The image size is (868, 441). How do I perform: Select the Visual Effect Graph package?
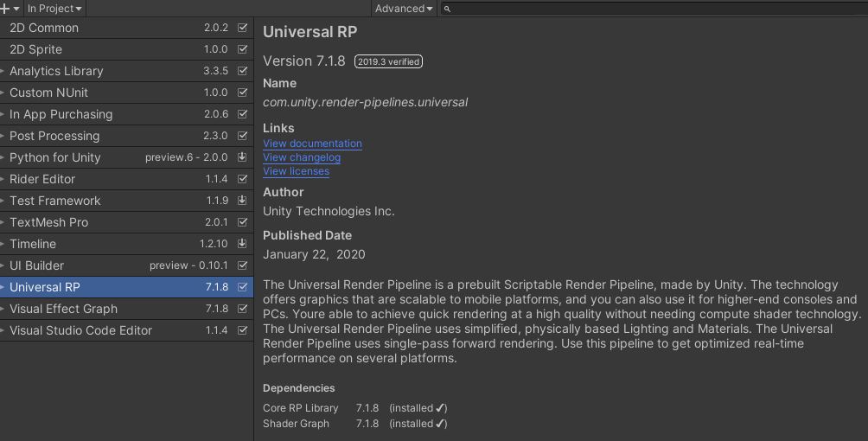click(x=127, y=309)
